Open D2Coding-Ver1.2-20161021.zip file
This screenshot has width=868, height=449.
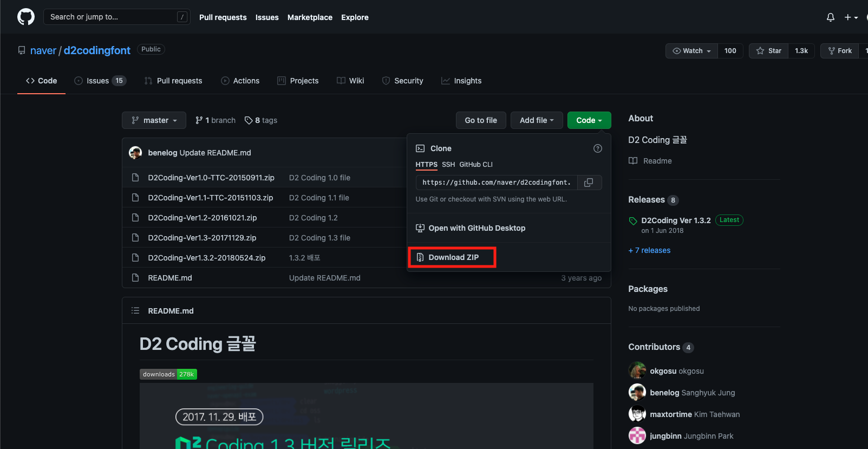tap(203, 218)
